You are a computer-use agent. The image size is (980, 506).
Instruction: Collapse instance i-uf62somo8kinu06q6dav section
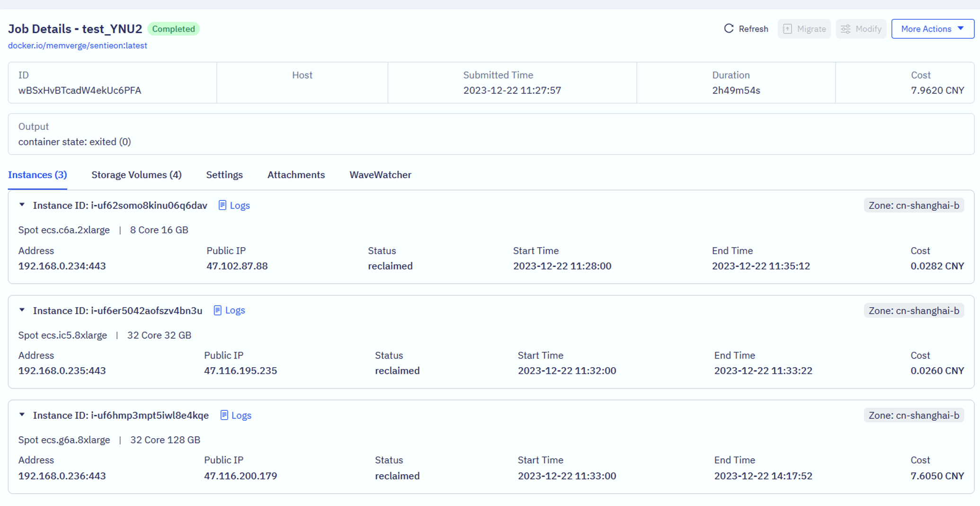tap(22, 205)
